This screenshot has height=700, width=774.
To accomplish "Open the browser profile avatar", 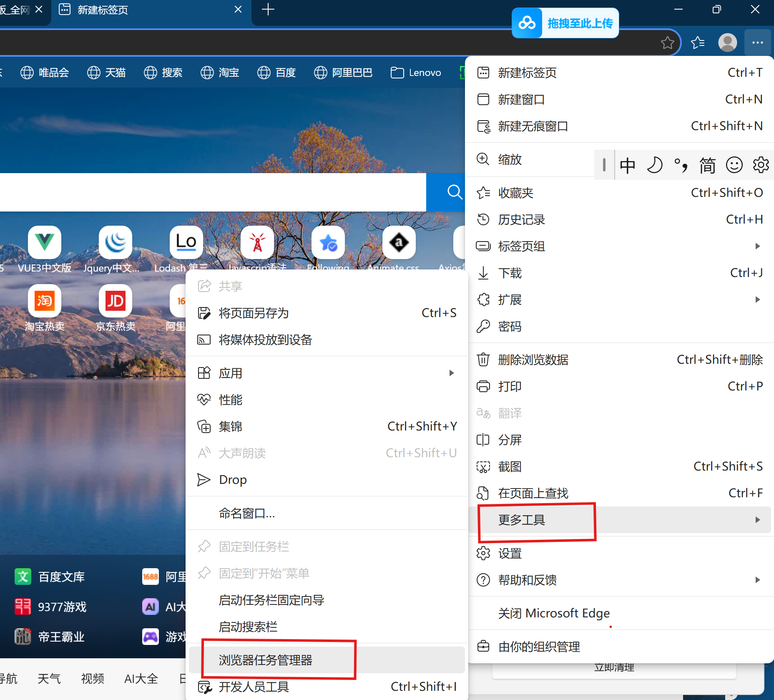I will (728, 42).
